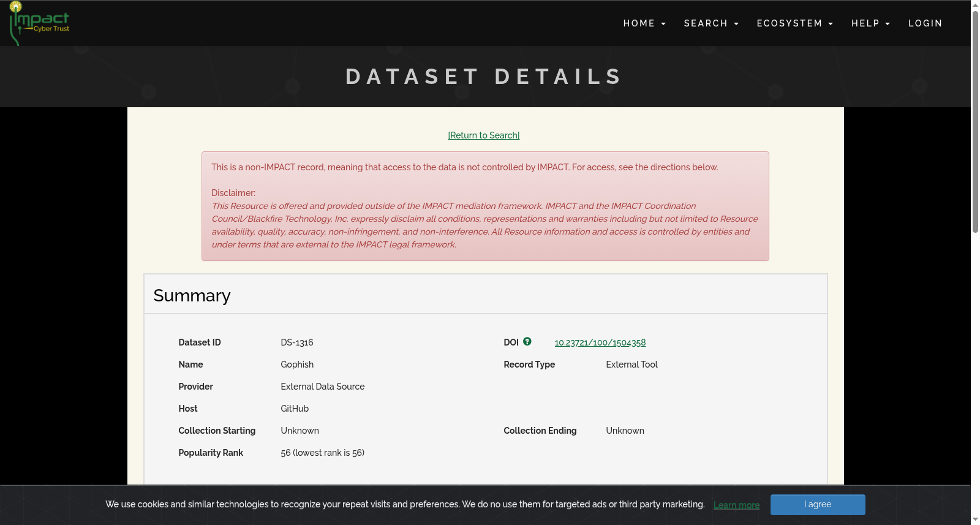Click the Collection Starting value Unknown
Image resolution: width=980 pixels, height=525 pixels.
(300, 431)
